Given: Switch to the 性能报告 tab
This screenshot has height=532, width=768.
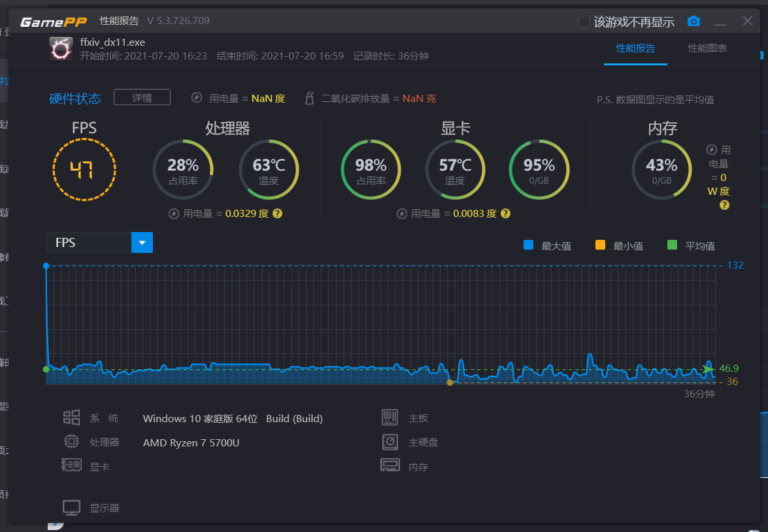Looking at the screenshot, I should pos(635,48).
